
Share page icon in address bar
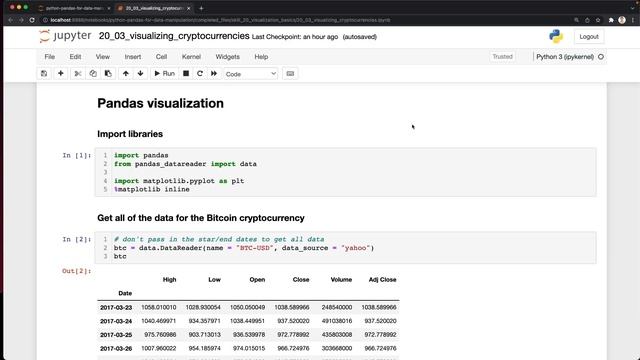click(x=587, y=20)
